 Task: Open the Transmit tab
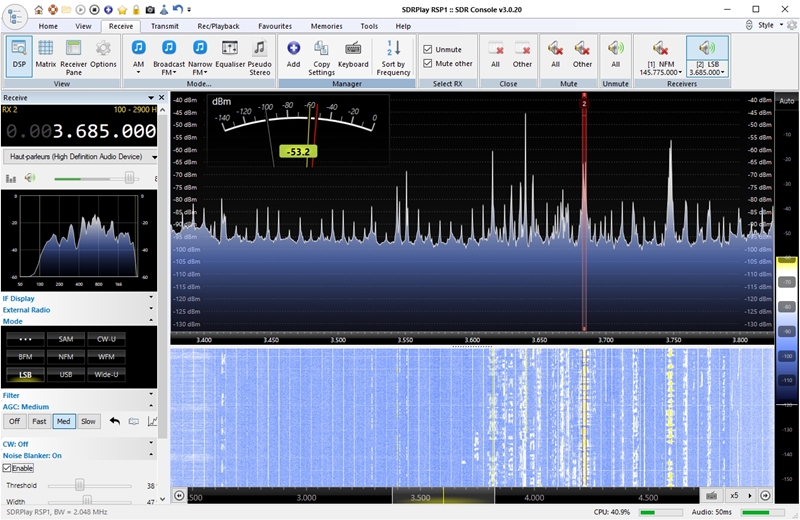click(165, 26)
